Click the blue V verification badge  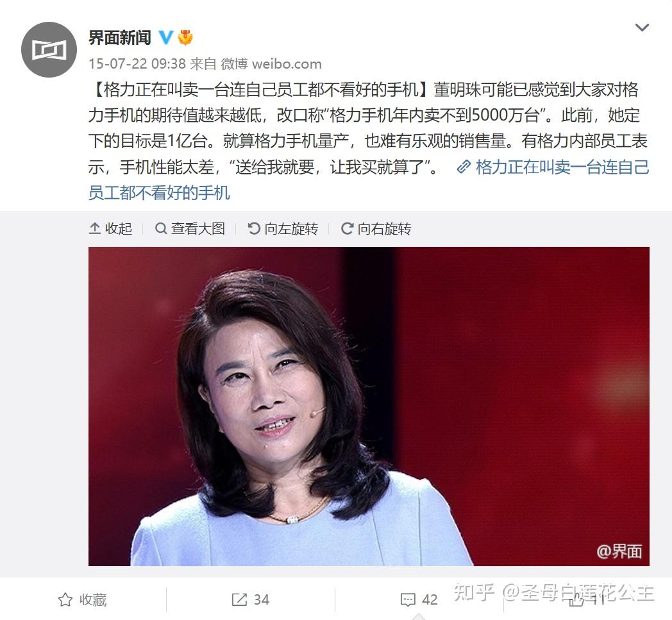tap(166, 38)
